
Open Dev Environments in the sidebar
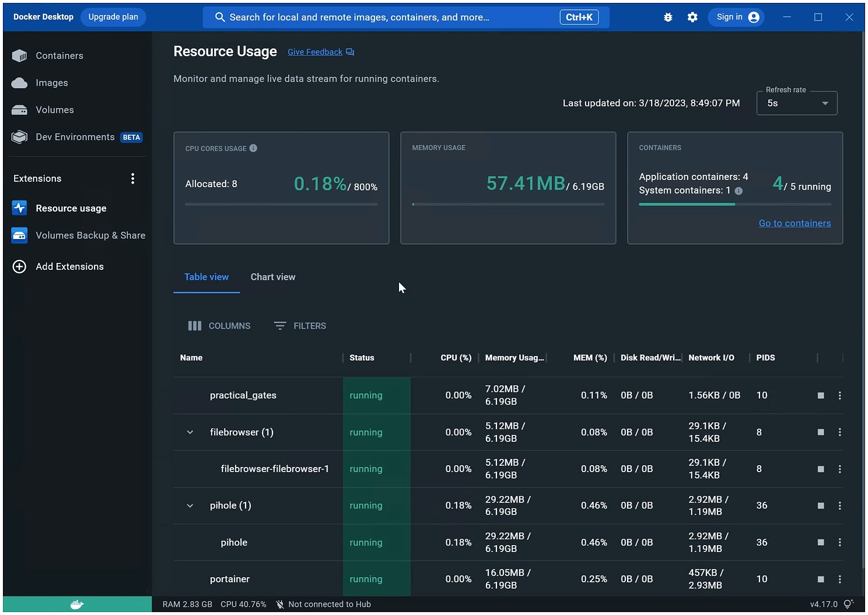pyautogui.click(x=75, y=137)
